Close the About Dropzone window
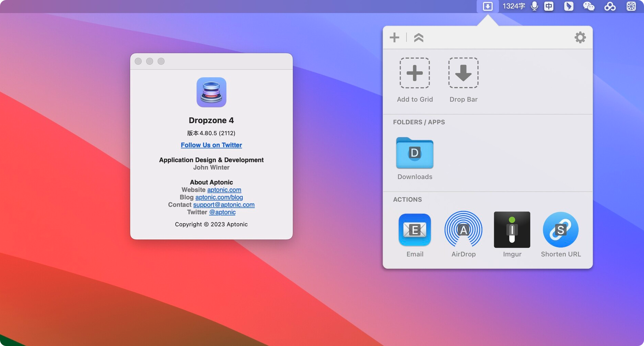Screen dimensions: 644x346 pyautogui.click(x=138, y=61)
